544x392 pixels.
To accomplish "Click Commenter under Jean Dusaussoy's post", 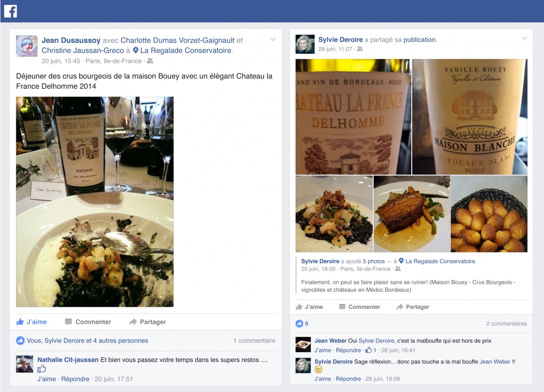I will [x=88, y=322].
